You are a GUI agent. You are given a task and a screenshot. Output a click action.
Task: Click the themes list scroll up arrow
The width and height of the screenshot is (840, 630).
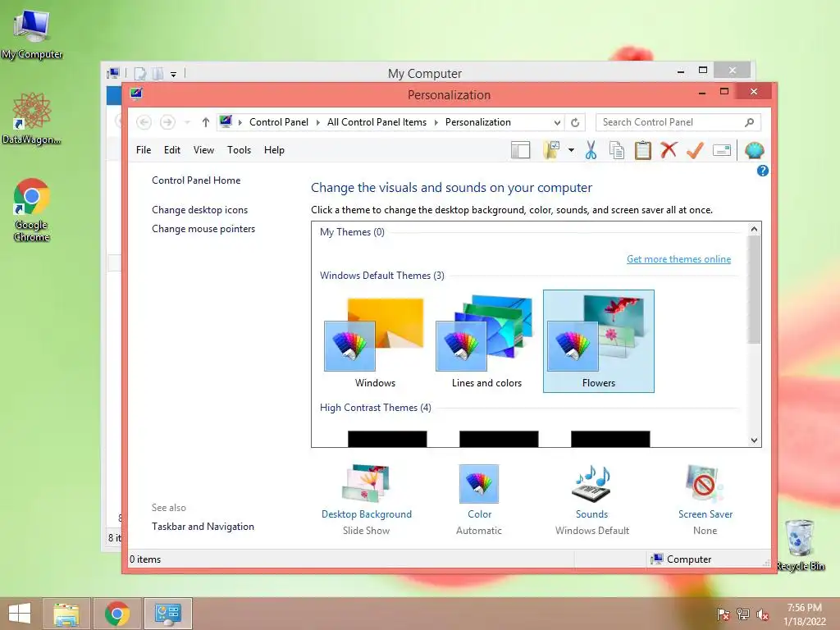click(x=755, y=230)
